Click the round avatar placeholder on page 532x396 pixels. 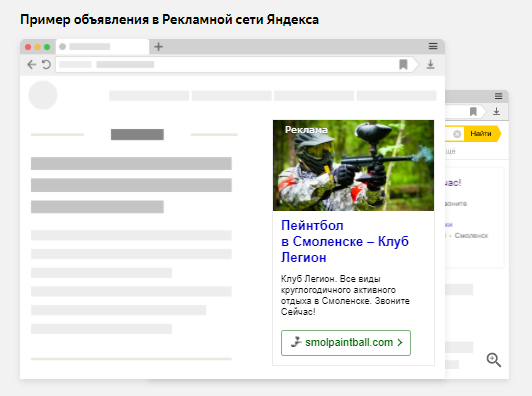click(43, 95)
